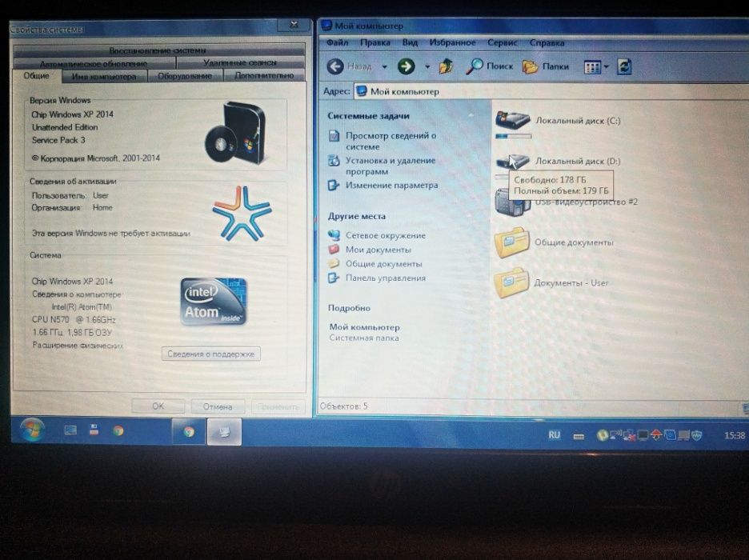Open the Файл menu

(x=337, y=42)
